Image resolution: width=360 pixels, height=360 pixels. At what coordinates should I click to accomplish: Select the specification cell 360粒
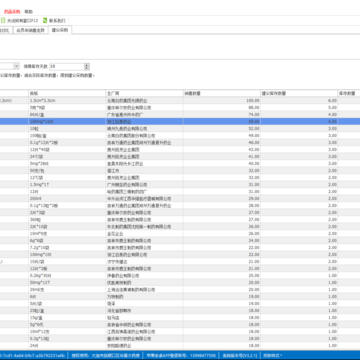click(67, 220)
